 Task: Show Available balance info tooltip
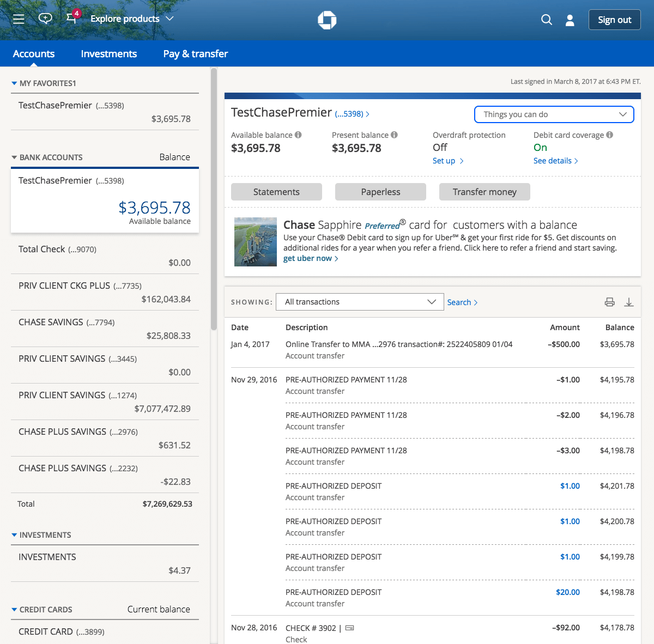pyautogui.click(x=298, y=135)
